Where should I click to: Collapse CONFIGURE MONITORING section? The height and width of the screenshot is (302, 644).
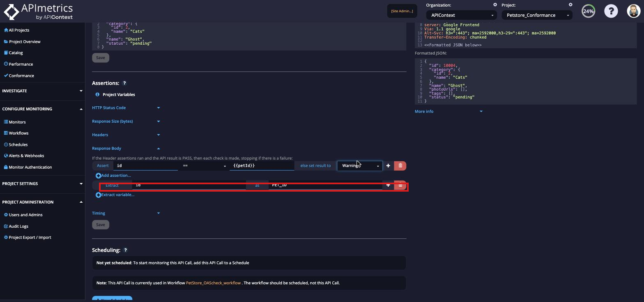point(43,109)
